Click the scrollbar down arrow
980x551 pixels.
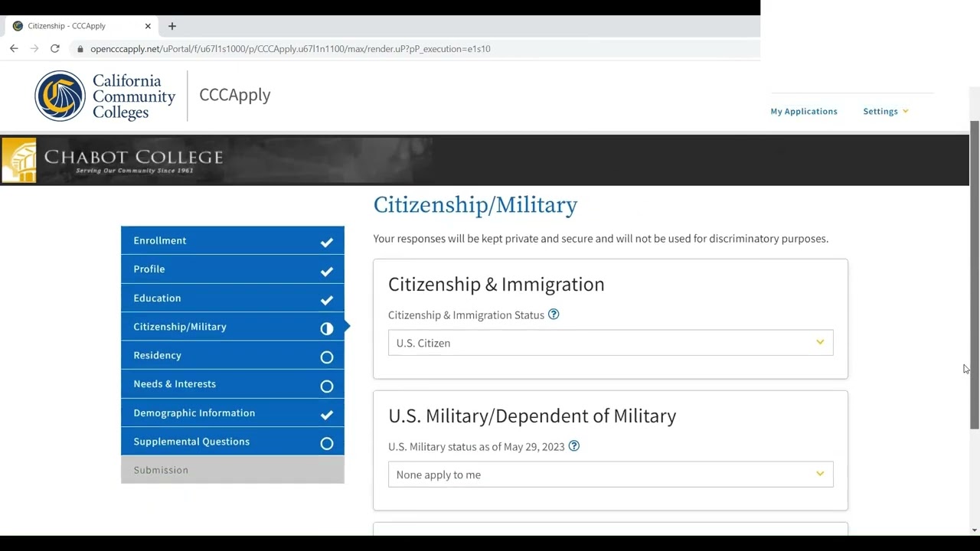[975, 530]
